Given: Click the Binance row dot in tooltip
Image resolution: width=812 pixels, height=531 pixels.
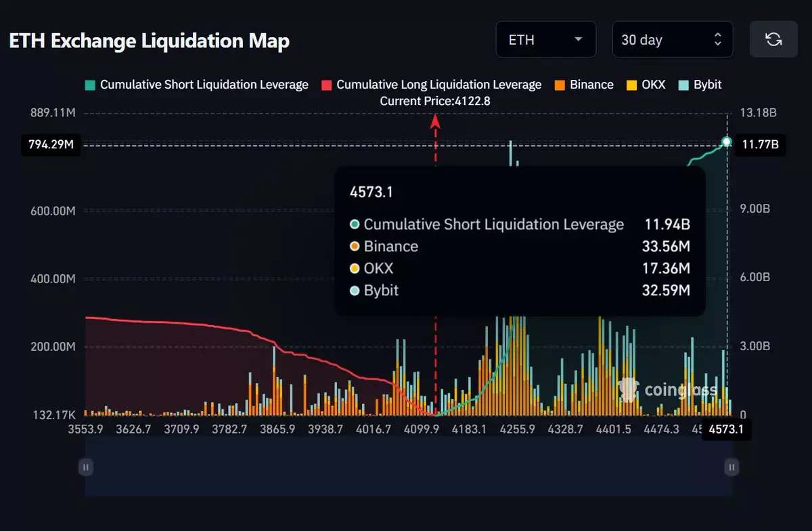Looking at the screenshot, I should pos(355,247).
